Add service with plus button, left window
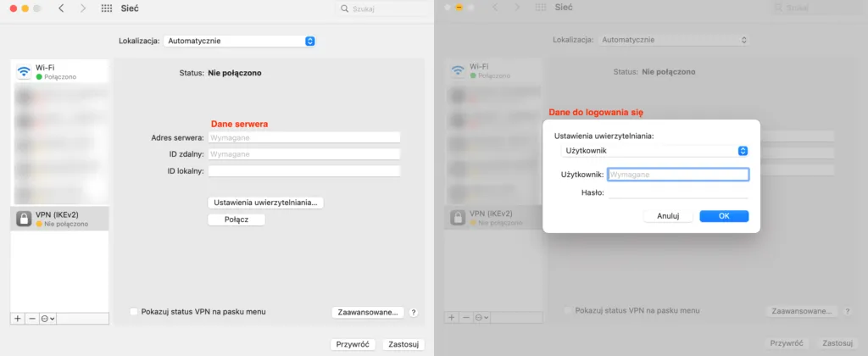868x356 pixels. (17, 319)
